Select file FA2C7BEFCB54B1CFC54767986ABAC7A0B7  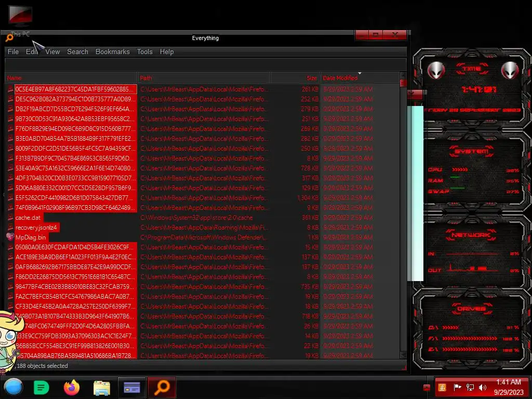[75, 297]
